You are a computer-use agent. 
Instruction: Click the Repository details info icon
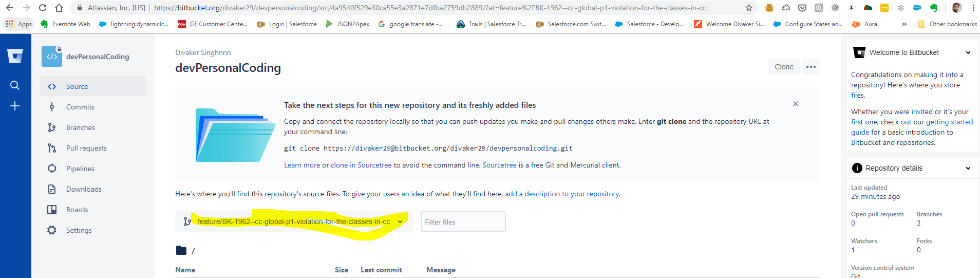(x=857, y=168)
